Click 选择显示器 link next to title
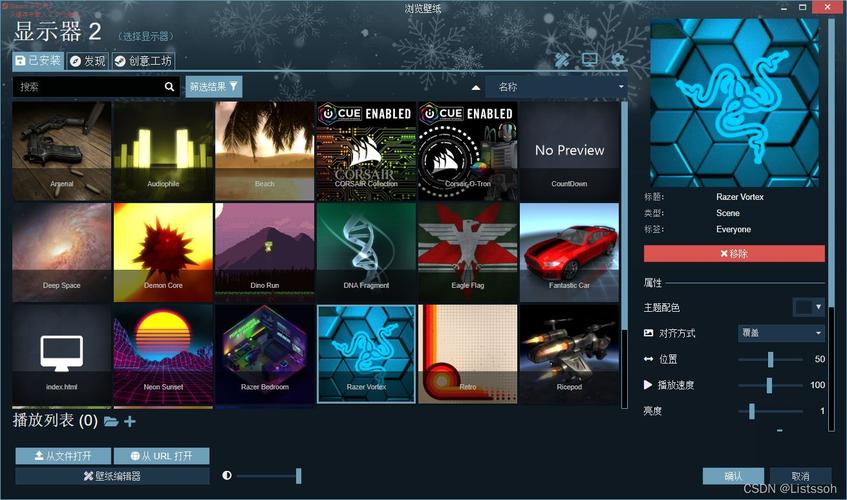The width and height of the screenshot is (847, 500). pos(146,37)
